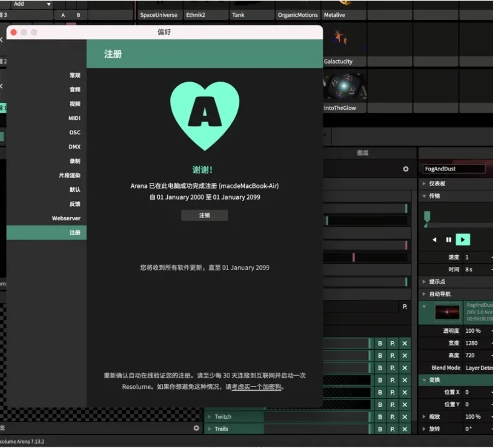Switch to the 图层 tab
Image resolution: width=493 pixels, height=448 pixels.
362,153
